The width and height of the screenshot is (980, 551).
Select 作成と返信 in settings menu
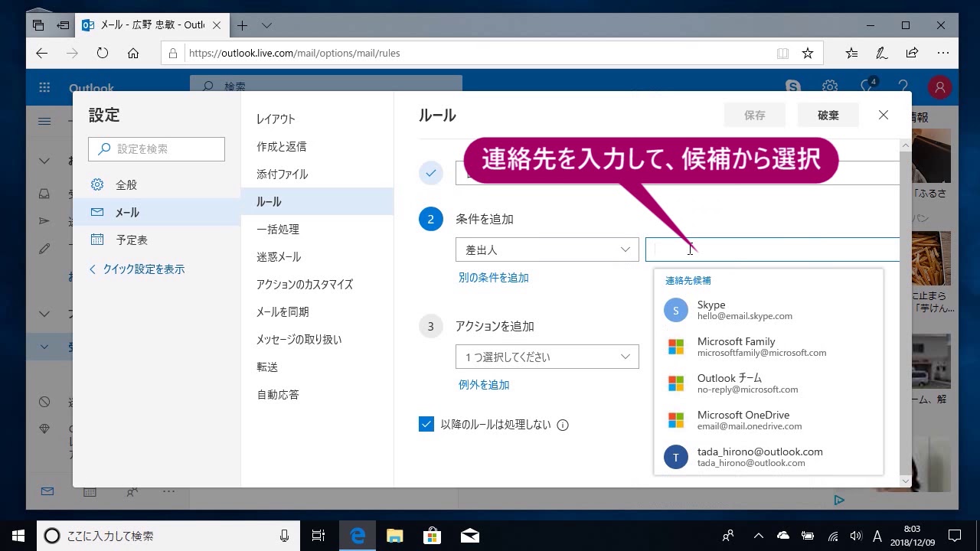pyautogui.click(x=317, y=147)
